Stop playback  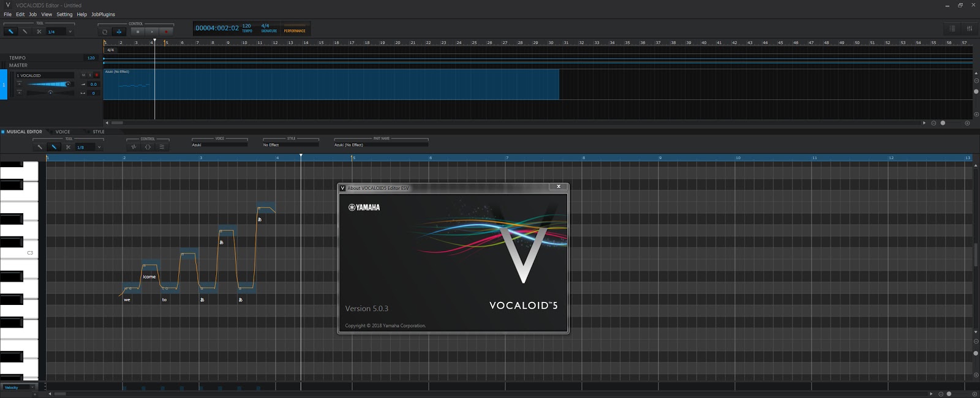[x=138, y=31]
